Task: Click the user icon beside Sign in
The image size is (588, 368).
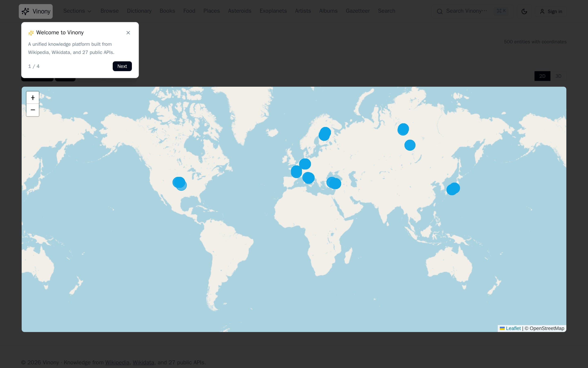Action: 542,11
